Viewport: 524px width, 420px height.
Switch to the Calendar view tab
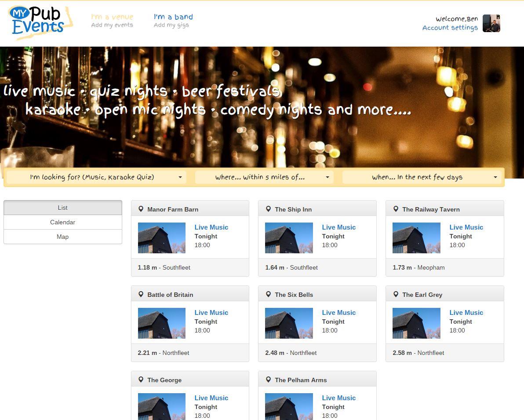63,222
